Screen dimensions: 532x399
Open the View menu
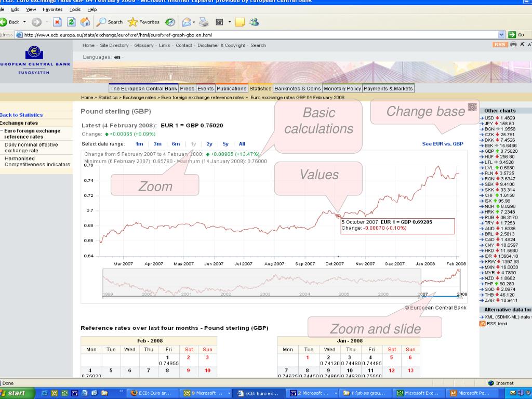31,9
